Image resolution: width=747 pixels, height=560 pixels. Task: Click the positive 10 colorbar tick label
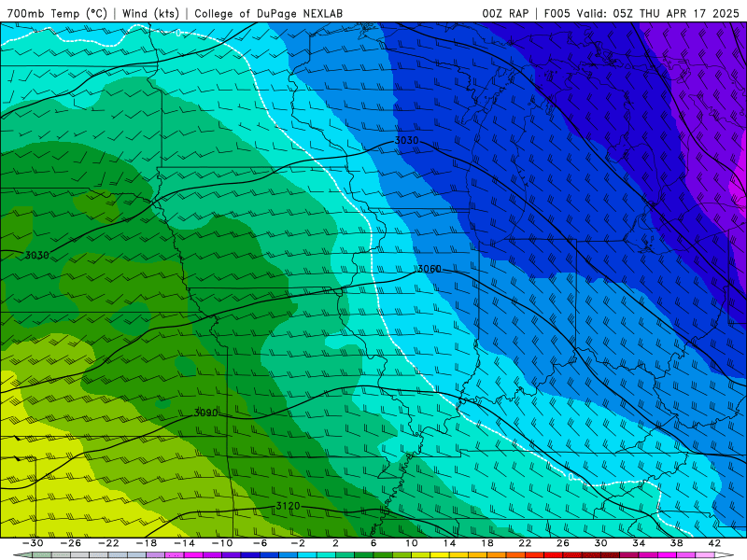tap(412, 543)
